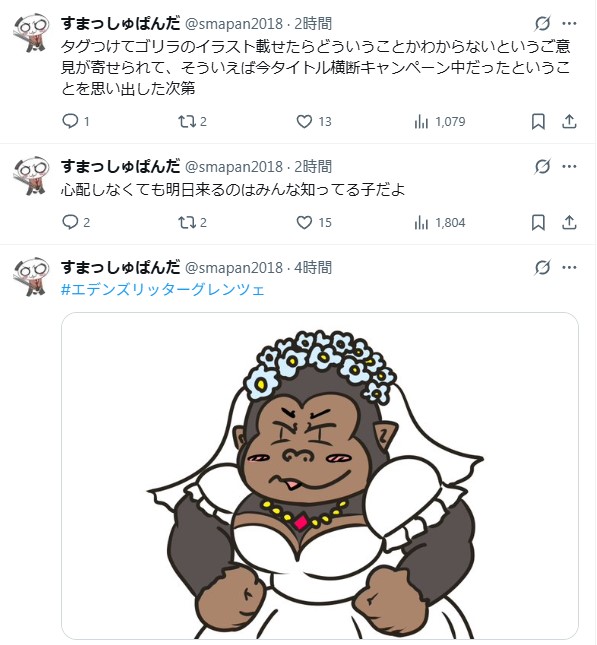The image size is (597, 645).
Task: Open the profile avatar of the second tweet
Action: (31, 175)
